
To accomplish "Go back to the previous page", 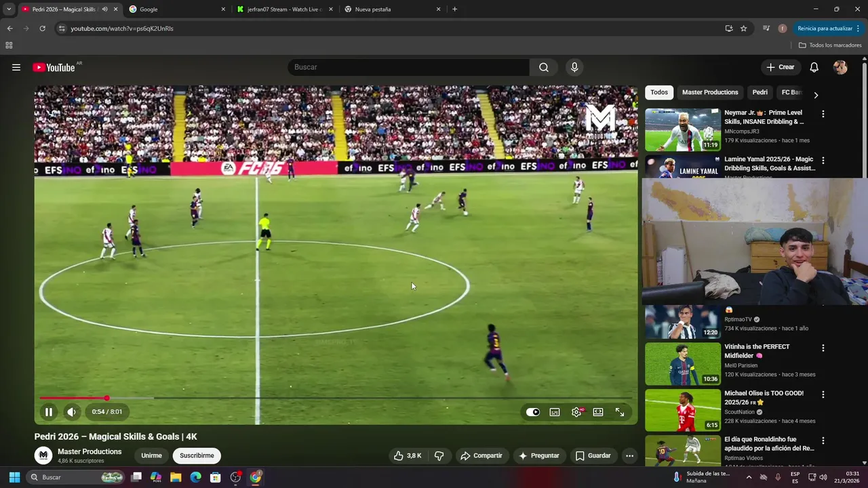I will pos(9,28).
